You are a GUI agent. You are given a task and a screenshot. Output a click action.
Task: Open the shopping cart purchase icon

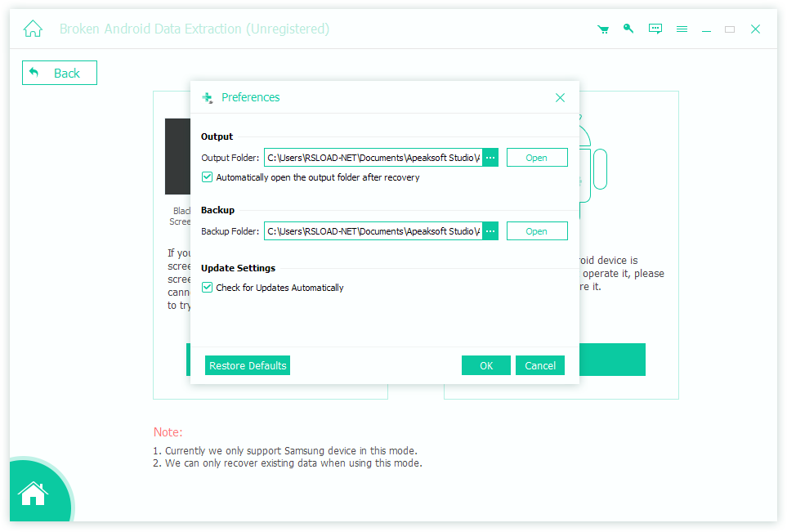(x=603, y=29)
